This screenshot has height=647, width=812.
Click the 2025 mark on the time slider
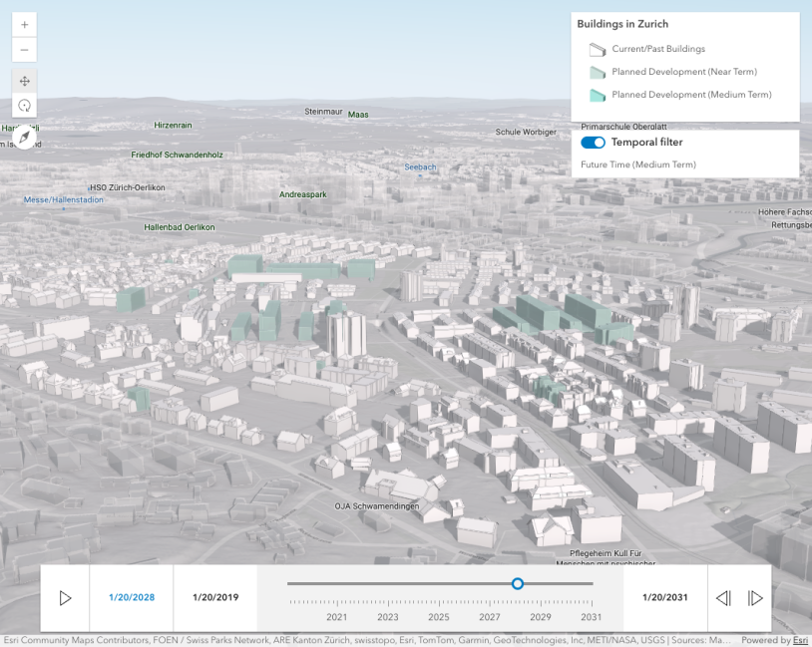(439, 617)
